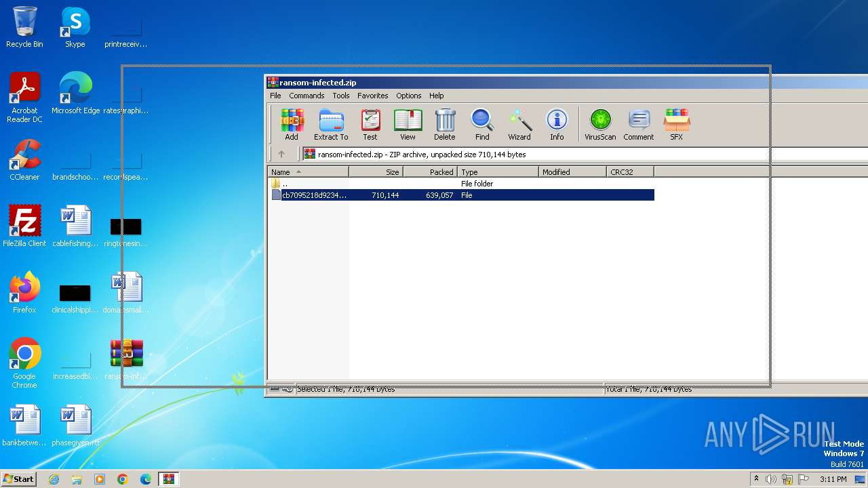Select the Skype desktop shortcut

(x=75, y=27)
